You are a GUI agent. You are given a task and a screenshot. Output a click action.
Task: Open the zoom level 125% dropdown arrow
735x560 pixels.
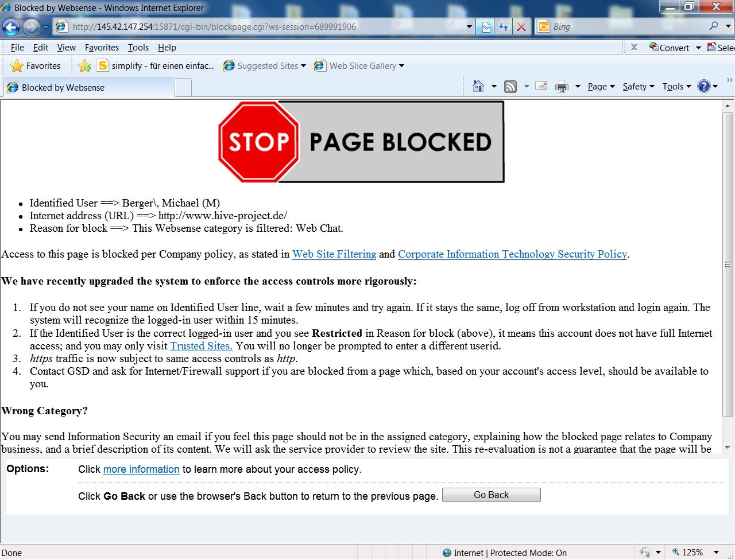[x=716, y=553]
